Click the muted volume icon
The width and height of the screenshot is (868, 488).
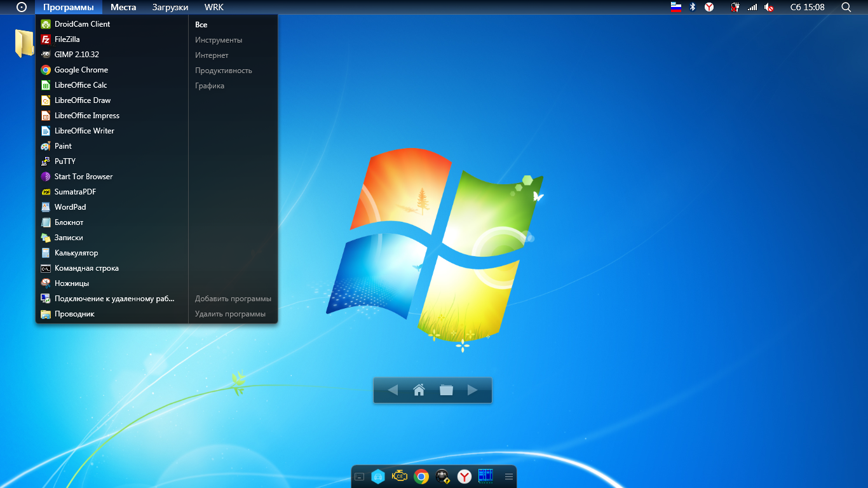pyautogui.click(x=769, y=7)
